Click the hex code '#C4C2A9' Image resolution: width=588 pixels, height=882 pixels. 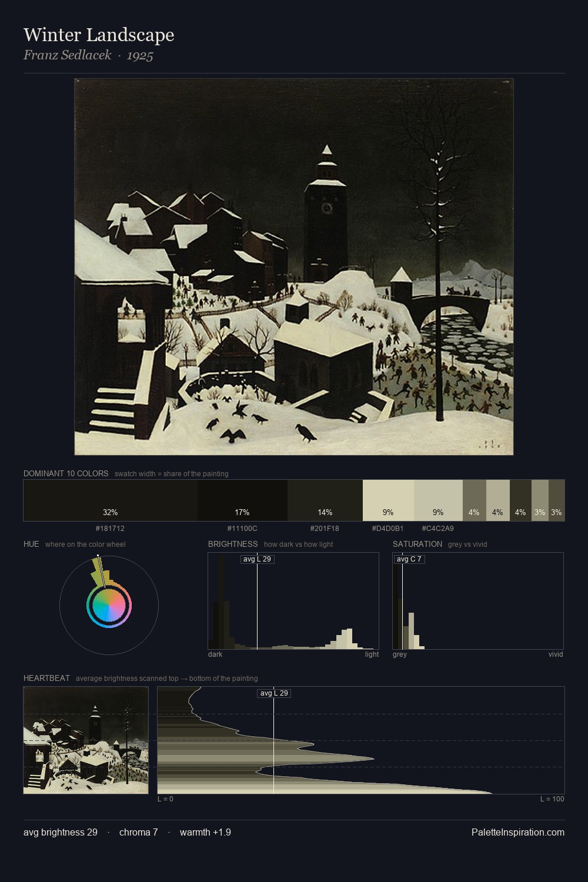438,528
